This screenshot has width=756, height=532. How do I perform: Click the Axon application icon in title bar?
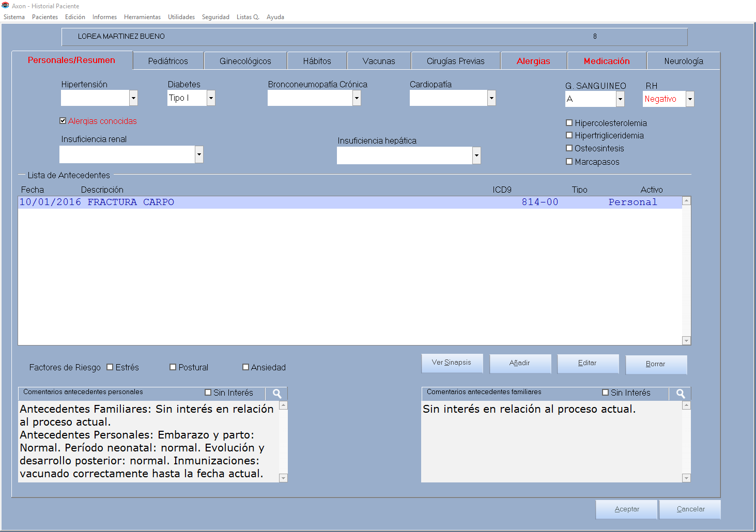click(x=6, y=6)
